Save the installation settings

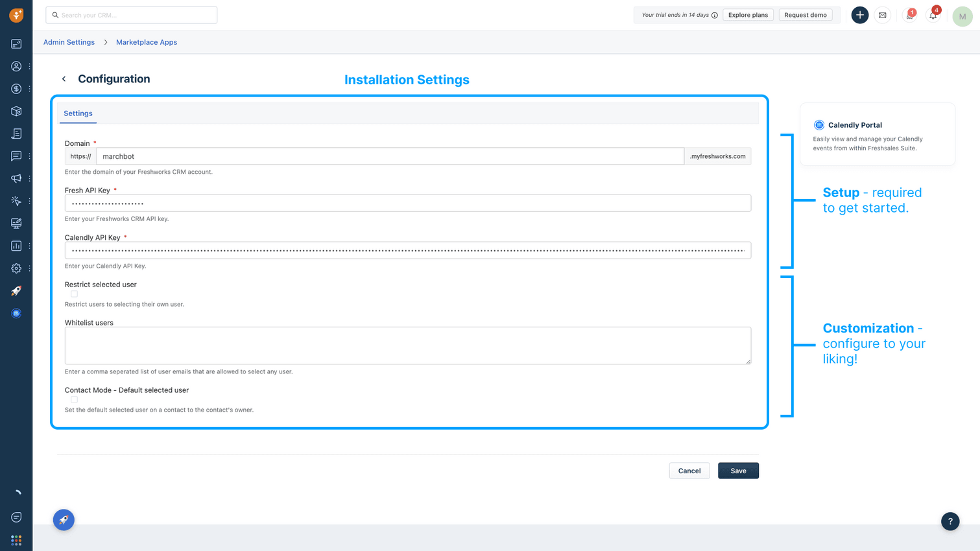(738, 470)
